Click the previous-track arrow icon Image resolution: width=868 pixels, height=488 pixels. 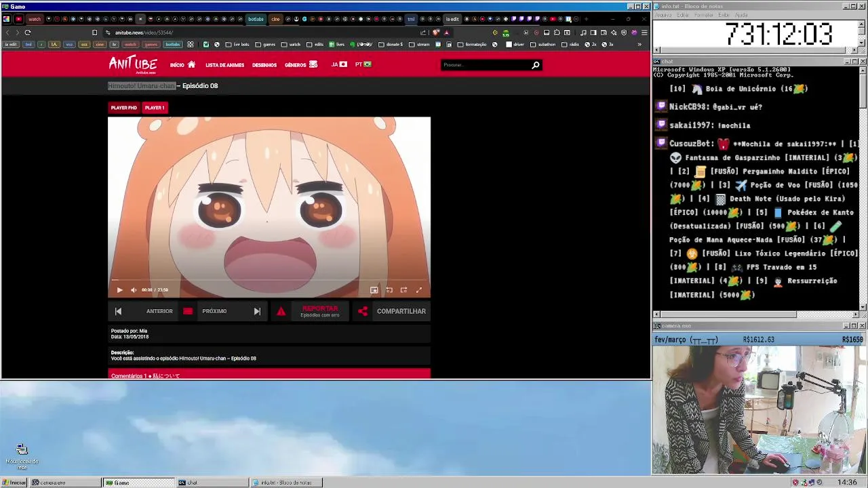[x=118, y=311]
